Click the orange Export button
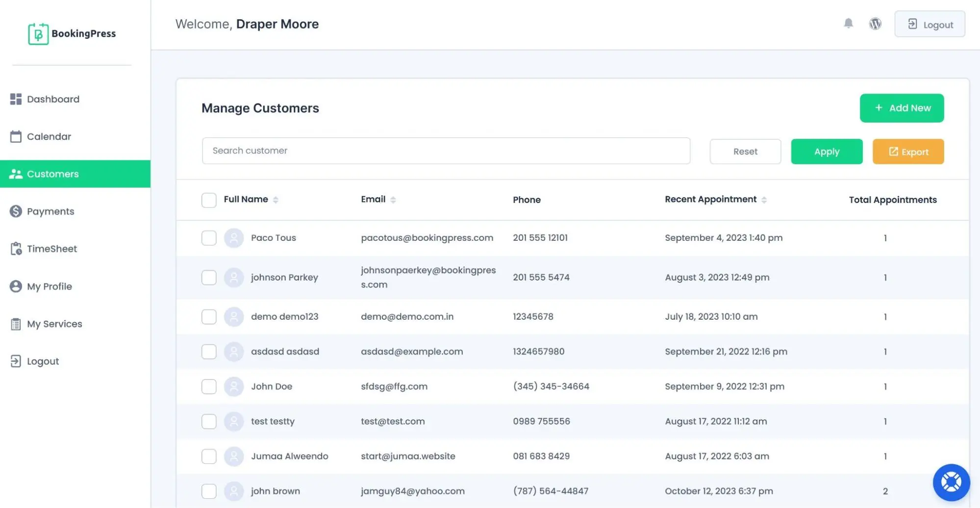980x508 pixels. (x=908, y=152)
